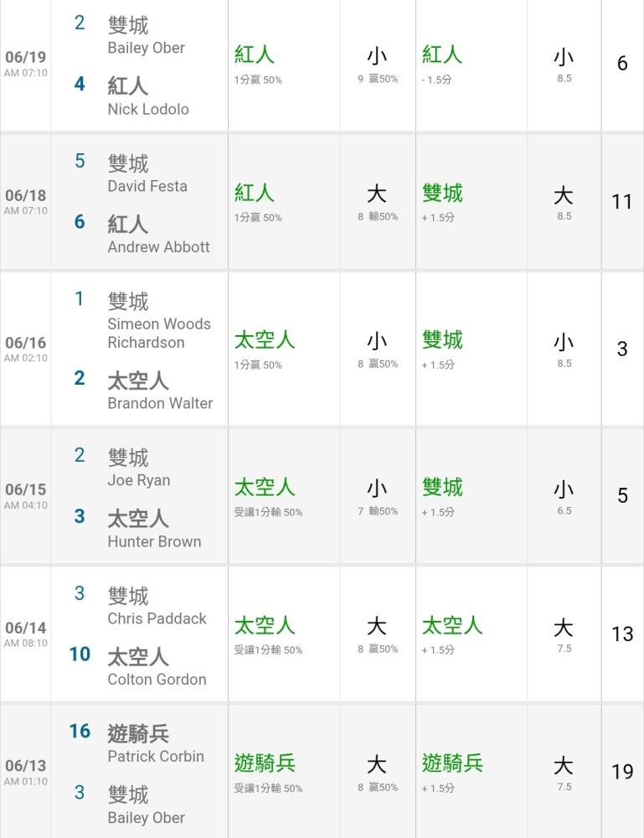This screenshot has height=838, width=644.
Task: Select the total score 11 cell
Action: (622, 201)
